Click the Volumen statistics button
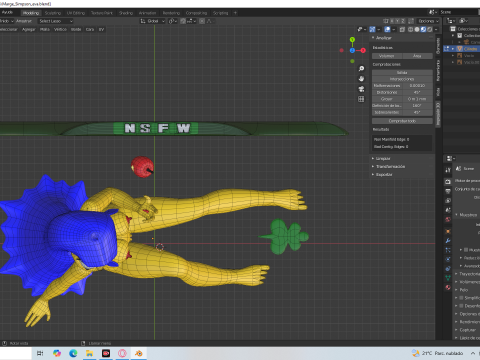Viewport: 480px width, 360px height. (387, 56)
